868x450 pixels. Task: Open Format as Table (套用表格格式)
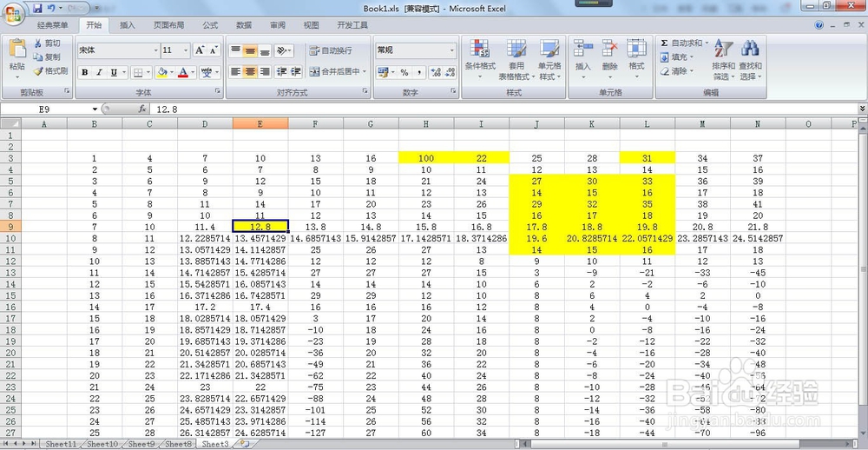(516, 60)
